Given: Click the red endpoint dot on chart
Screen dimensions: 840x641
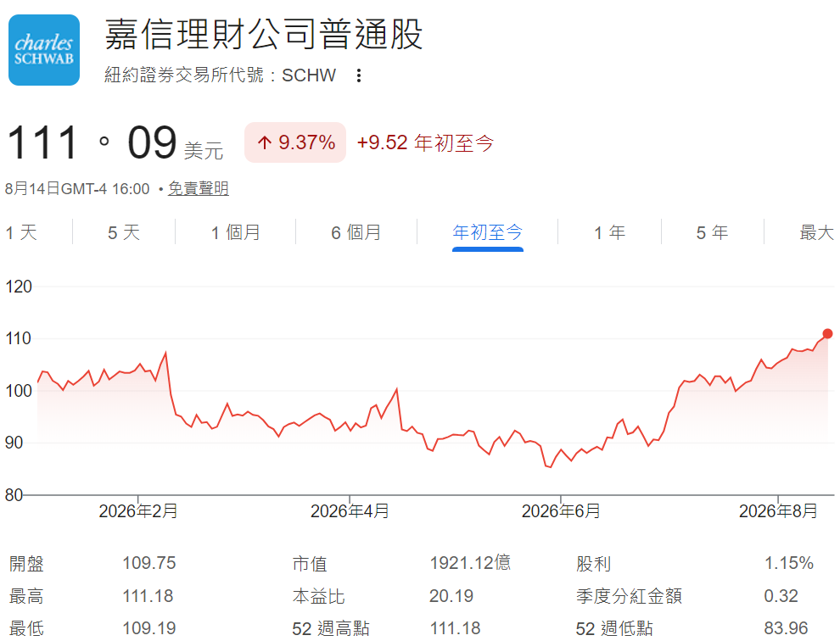Looking at the screenshot, I should pos(827,333).
